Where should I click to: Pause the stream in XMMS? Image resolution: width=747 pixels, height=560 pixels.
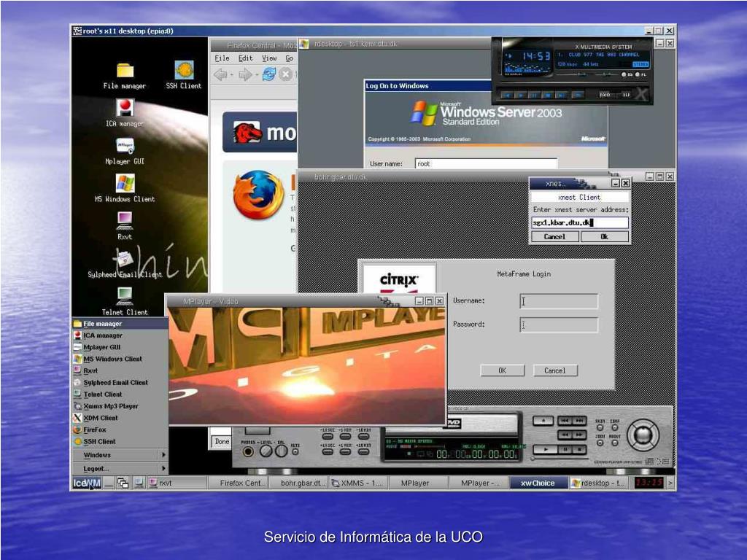point(535,96)
